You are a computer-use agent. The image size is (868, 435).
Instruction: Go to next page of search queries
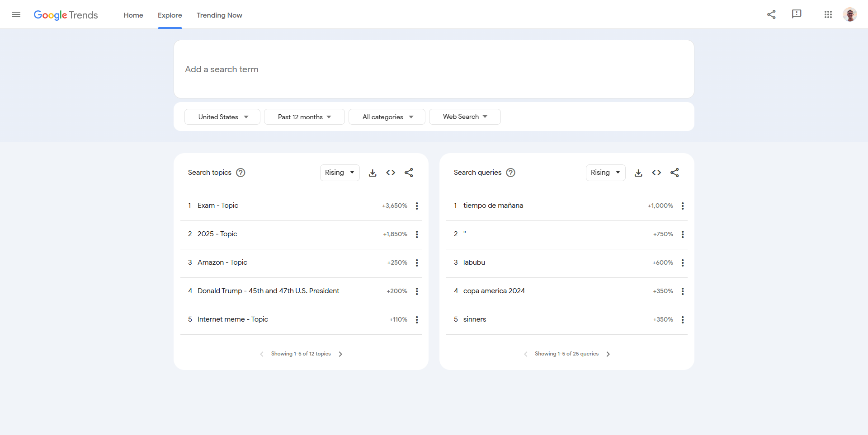tap(608, 354)
